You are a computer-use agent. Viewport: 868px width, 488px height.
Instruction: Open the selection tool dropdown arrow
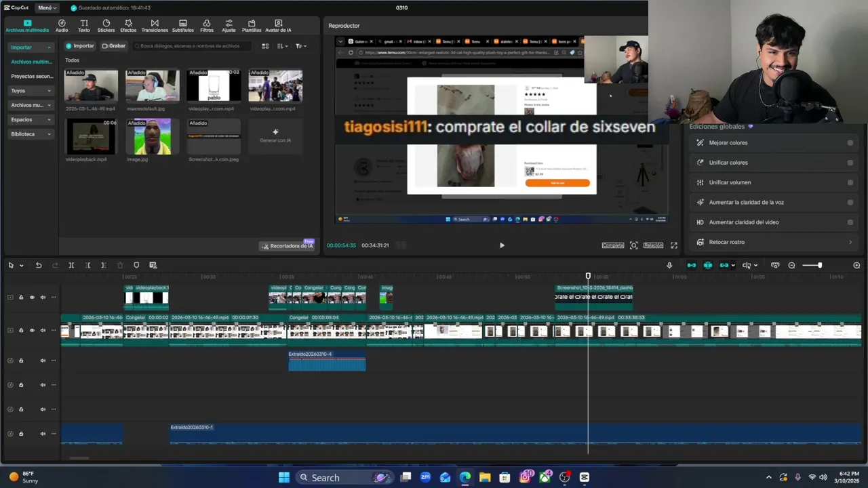pos(21,266)
